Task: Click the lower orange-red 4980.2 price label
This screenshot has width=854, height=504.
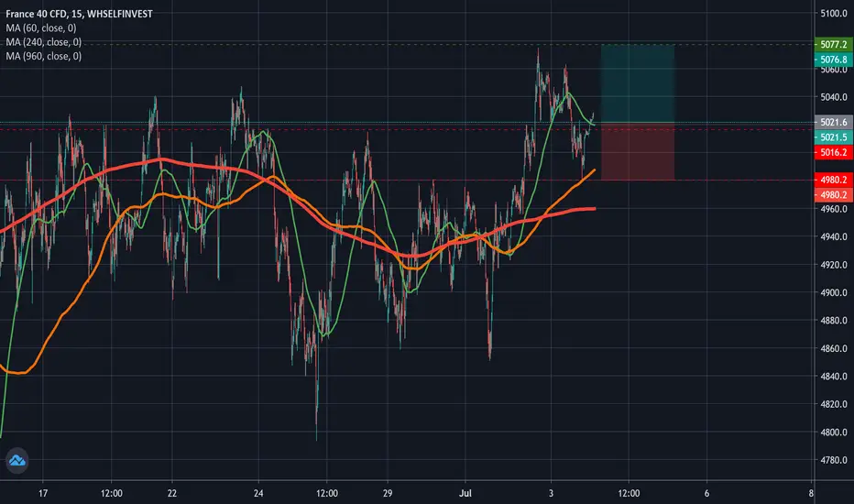Action: point(833,195)
